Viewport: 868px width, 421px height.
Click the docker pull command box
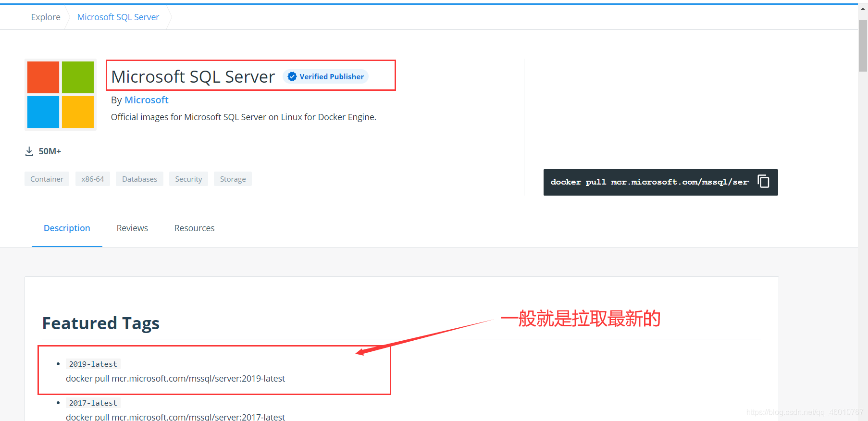[660, 182]
